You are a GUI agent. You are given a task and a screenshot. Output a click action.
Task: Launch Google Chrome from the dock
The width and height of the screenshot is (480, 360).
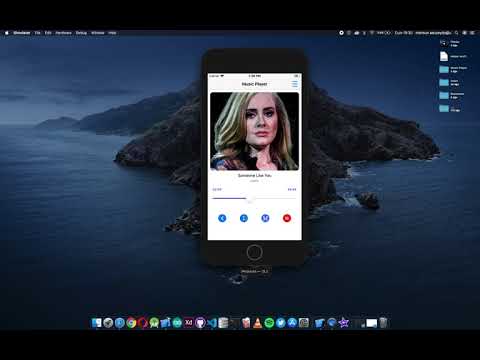[x=131, y=323]
